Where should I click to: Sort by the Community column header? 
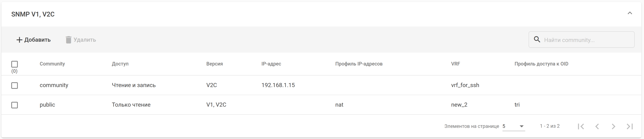[52, 64]
